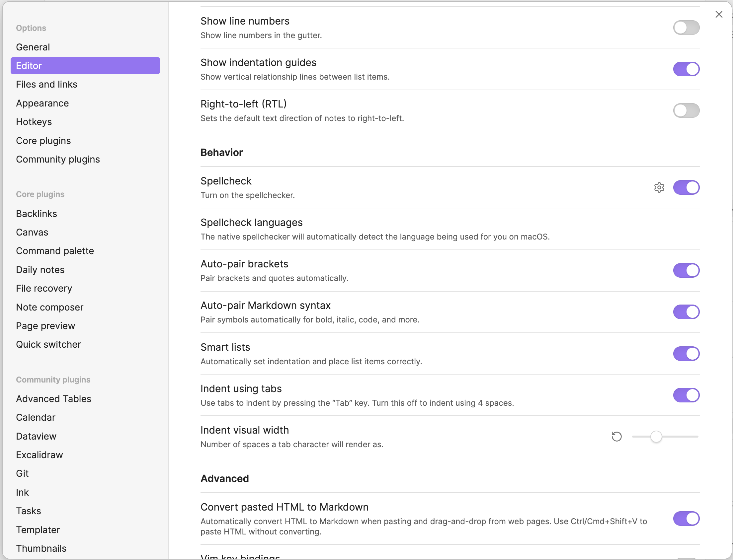Open spellcheck settings gear icon
This screenshot has width=733, height=560.
pos(659,187)
